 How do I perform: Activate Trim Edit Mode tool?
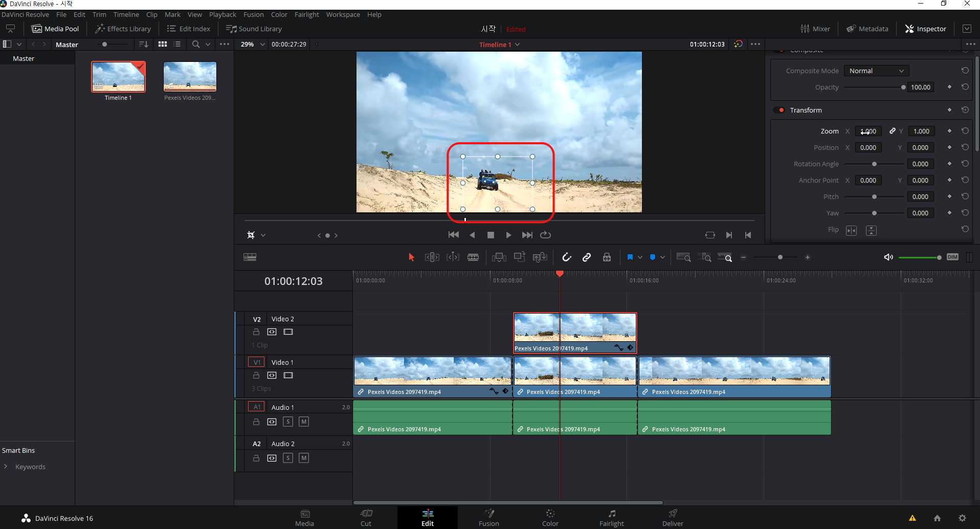(x=432, y=257)
